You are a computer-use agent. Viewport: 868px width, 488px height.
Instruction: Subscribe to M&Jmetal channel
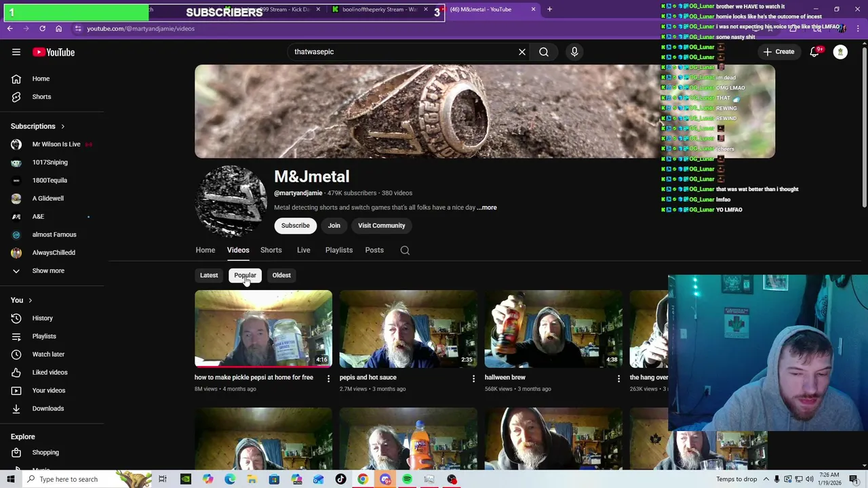pos(296,226)
